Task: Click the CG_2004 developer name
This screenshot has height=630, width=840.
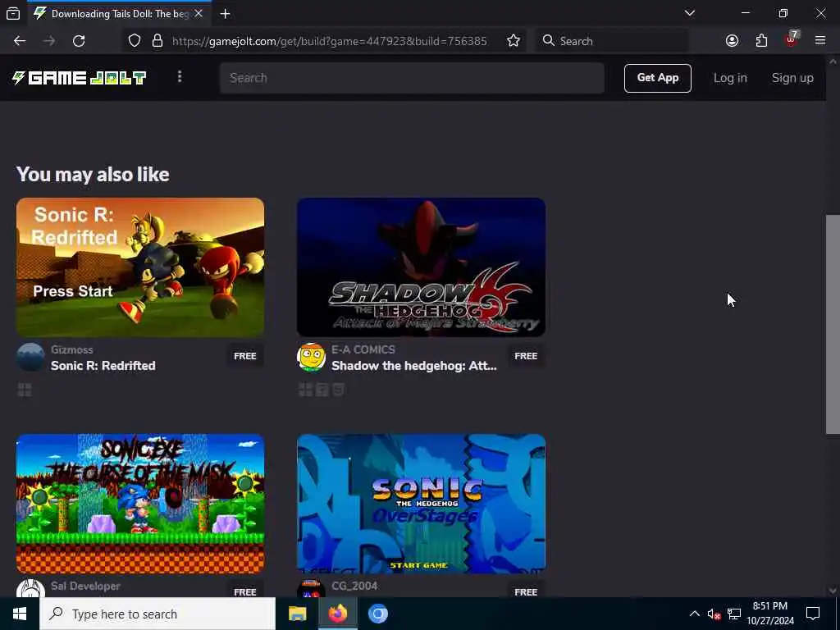Action: [354, 586]
